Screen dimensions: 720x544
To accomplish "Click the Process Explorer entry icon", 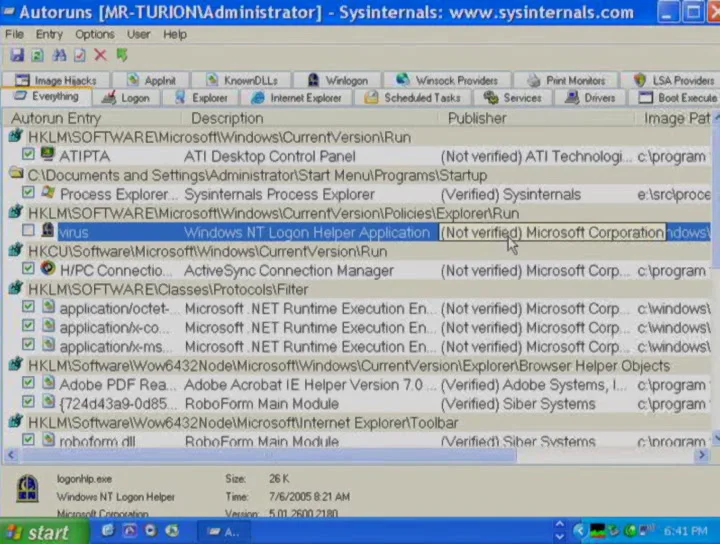I will coord(48,194).
